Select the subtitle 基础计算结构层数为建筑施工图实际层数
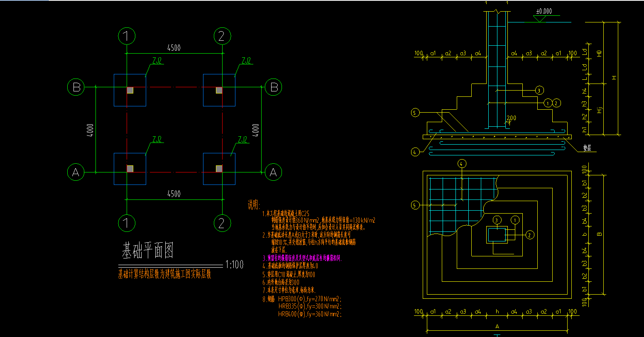 click(x=165, y=274)
